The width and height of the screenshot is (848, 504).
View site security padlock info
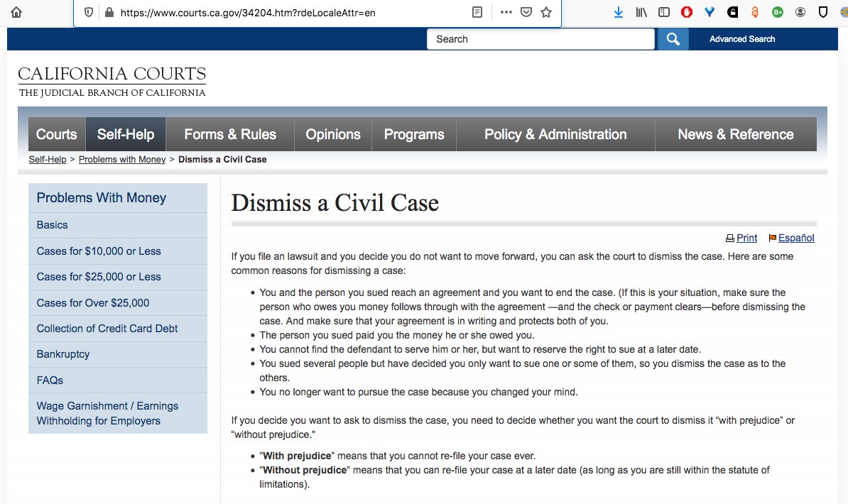tap(109, 13)
